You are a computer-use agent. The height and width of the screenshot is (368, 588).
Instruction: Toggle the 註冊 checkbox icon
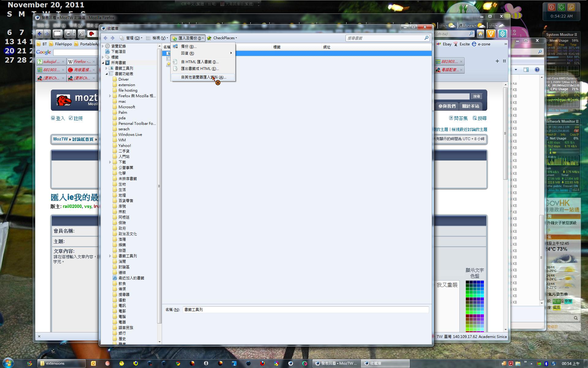point(71,118)
